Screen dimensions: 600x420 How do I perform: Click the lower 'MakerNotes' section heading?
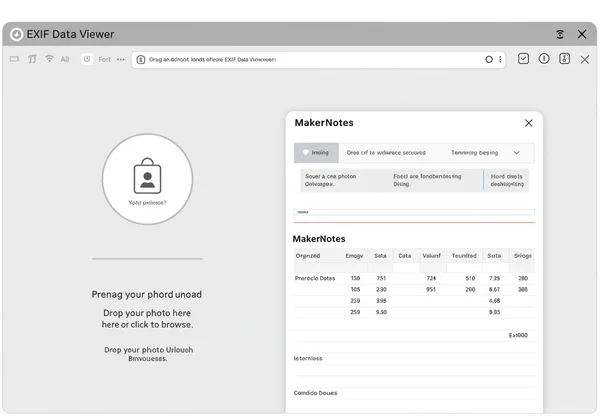point(319,239)
